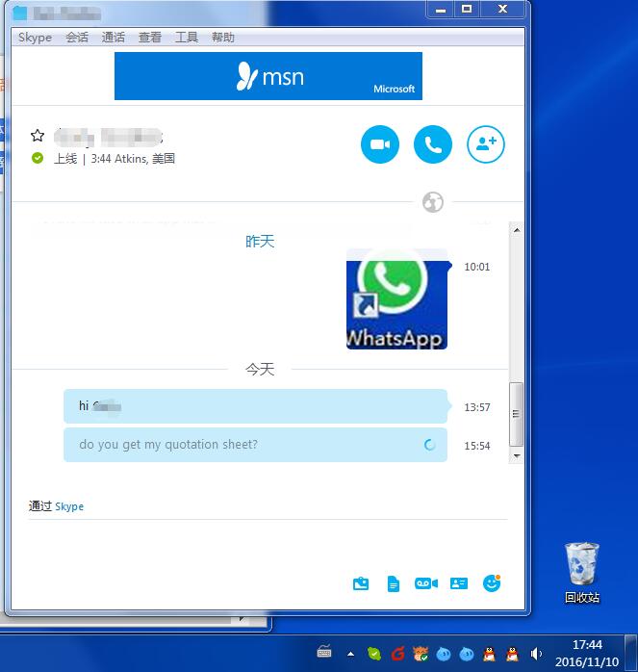Screen dimensions: 638x672
Task: Maximize the Skype chat window
Action: point(467,9)
